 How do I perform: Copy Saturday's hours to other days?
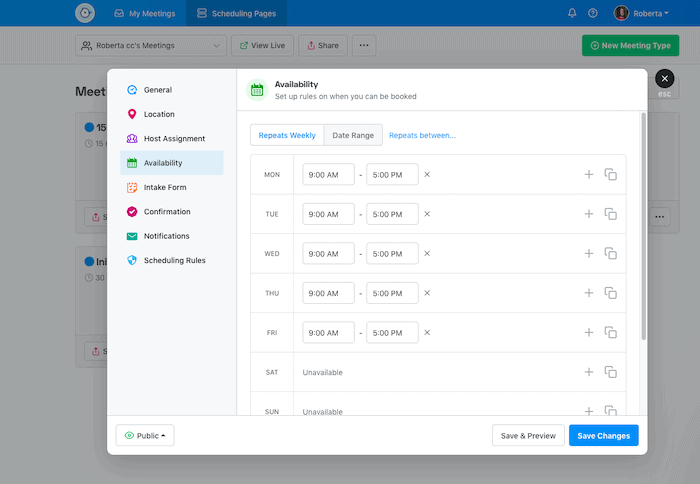610,372
